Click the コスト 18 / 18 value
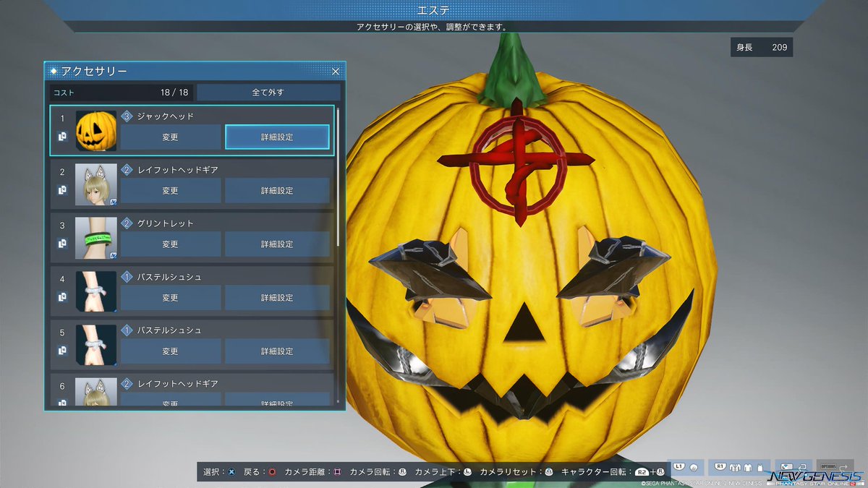Viewport: 868px width, 488px height. pyautogui.click(x=174, y=93)
